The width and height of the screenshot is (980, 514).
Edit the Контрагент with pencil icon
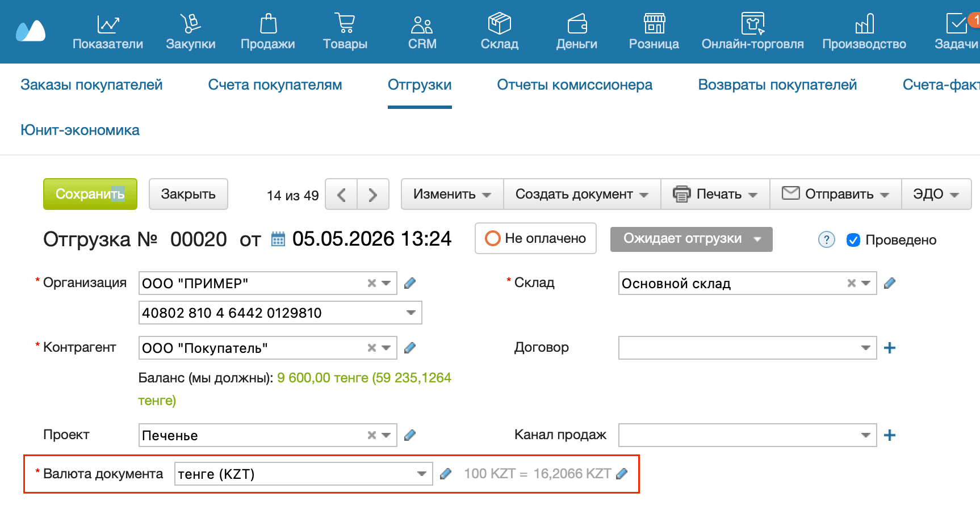coord(410,348)
